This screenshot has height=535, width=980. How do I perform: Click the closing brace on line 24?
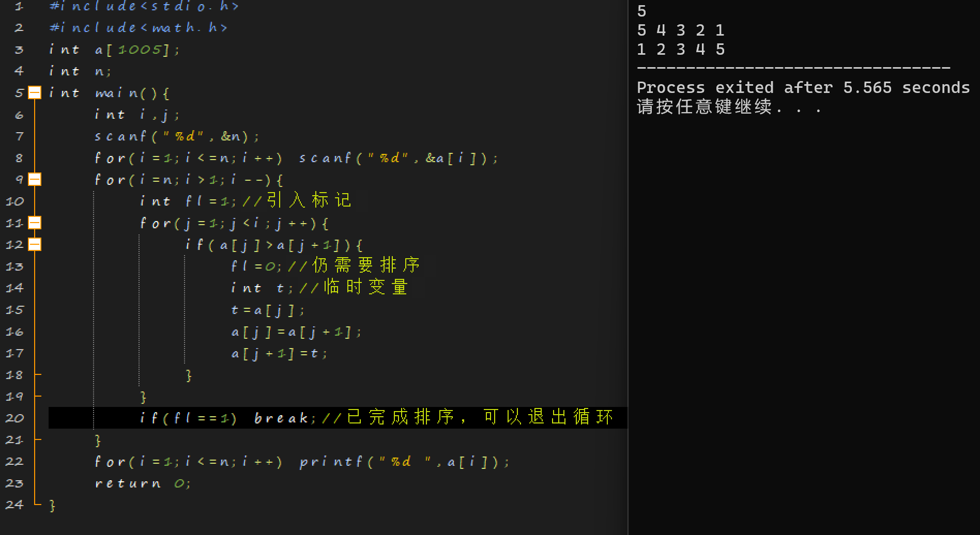52,505
